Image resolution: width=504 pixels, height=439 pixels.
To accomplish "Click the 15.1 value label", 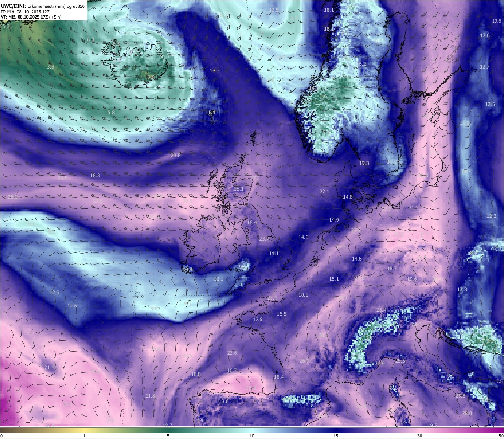I will point(334,279).
